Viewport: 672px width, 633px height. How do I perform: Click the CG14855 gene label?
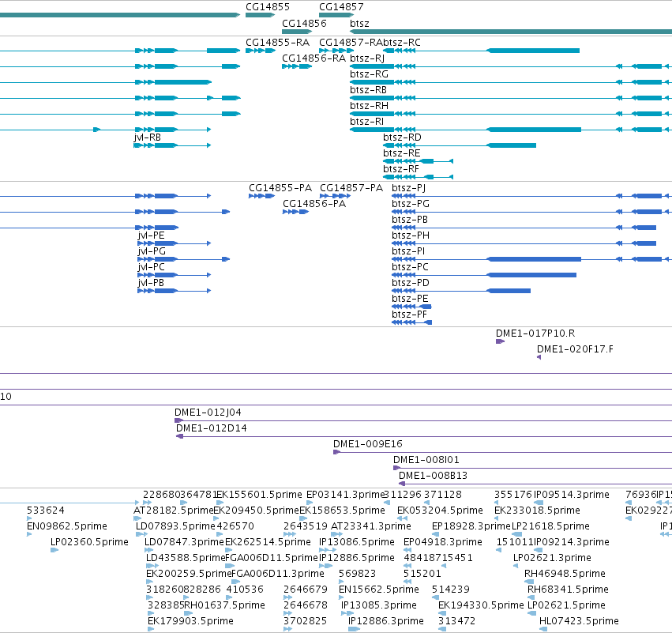tap(268, 7)
